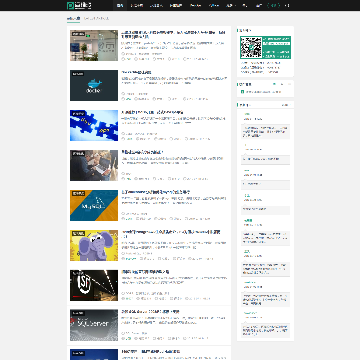Open the purple elephant PostgreSQL article image
360x360 pixels.
(94, 245)
